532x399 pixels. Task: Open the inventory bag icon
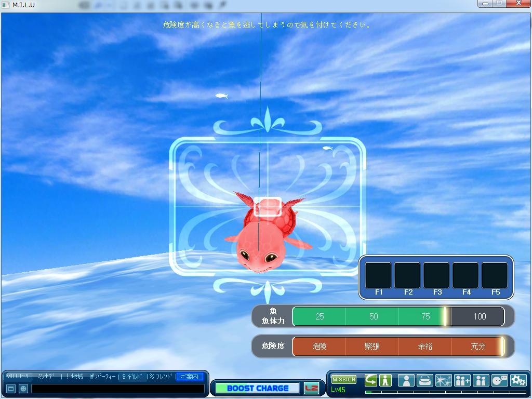coord(424,380)
